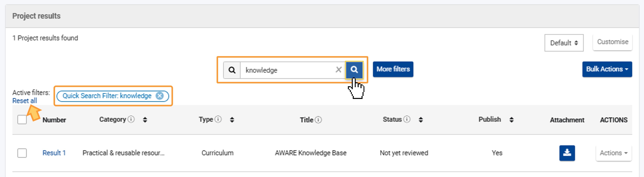This screenshot has width=644, height=177.
Task: Open the Default view dropdown
Action: click(564, 43)
